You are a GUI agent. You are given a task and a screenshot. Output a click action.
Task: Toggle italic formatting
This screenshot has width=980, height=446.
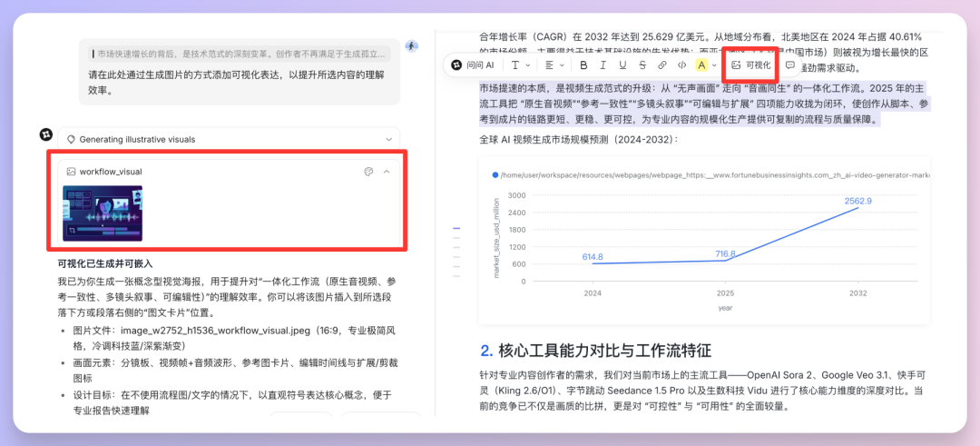click(603, 65)
